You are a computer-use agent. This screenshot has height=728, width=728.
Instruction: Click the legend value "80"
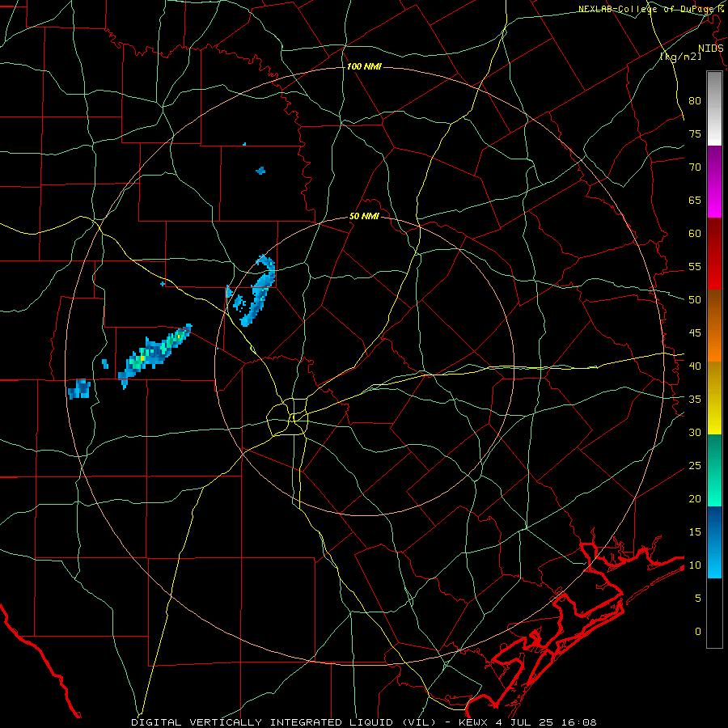coord(695,101)
